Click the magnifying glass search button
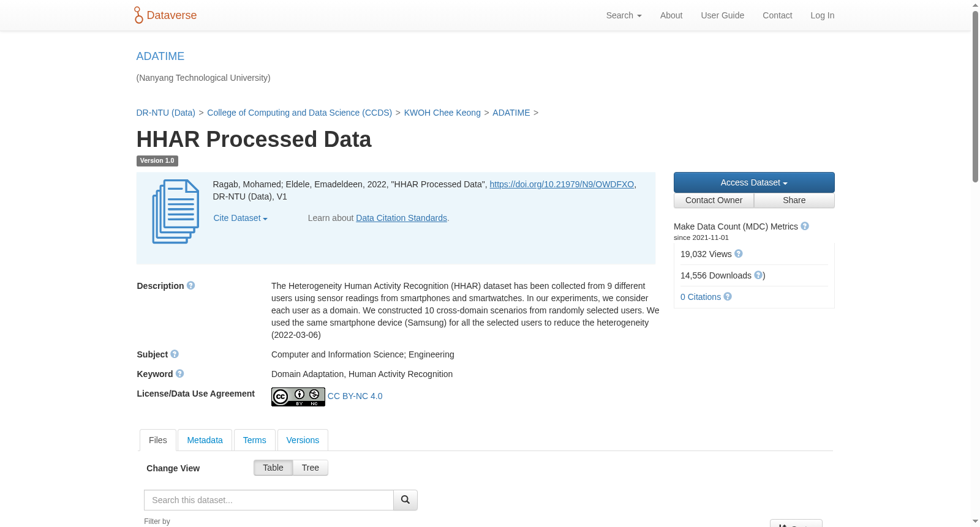The width and height of the screenshot is (980, 527). [x=405, y=500]
